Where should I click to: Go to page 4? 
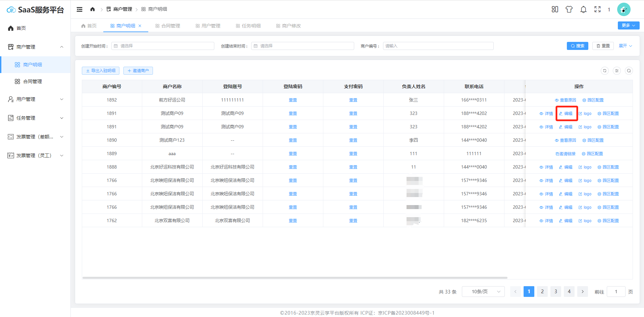(569, 292)
